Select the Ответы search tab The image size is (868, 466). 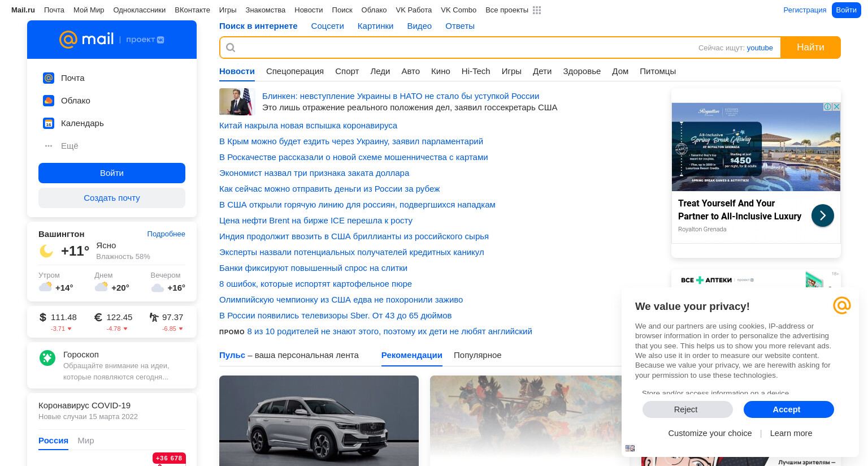coord(460,26)
